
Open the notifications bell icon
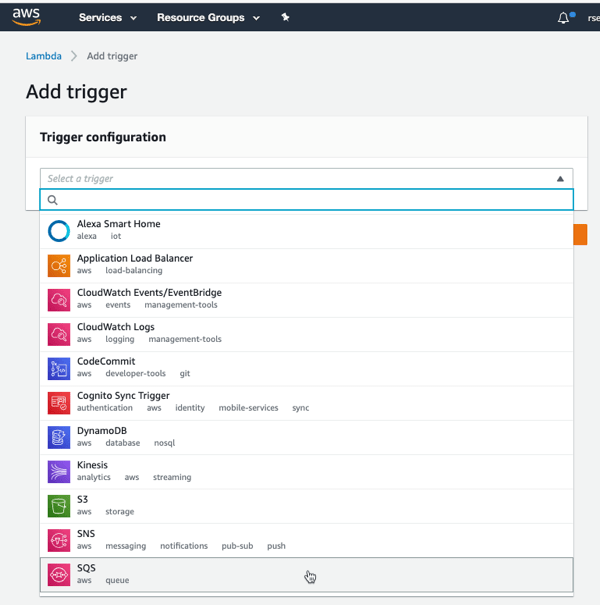[563, 18]
